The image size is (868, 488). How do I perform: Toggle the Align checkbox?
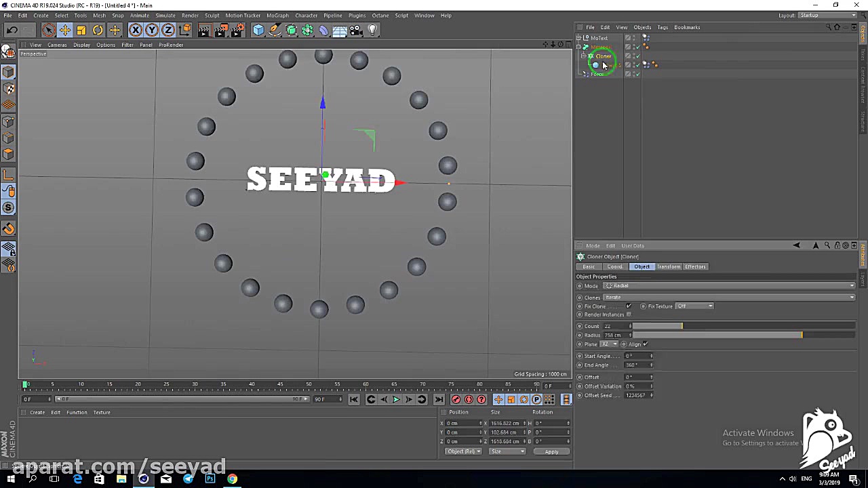click(645, 344)
